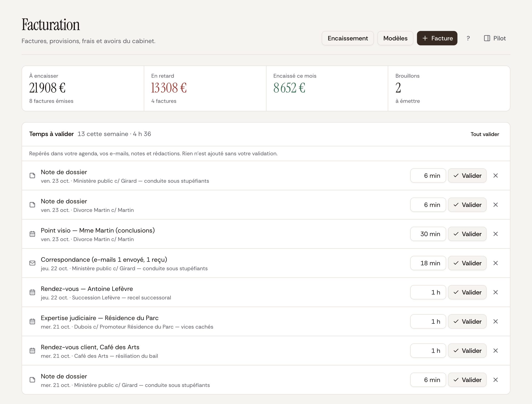This screenshot has width=532, height=404.
Task: Open the help question mark icon
Action: (x=468, y=38)
